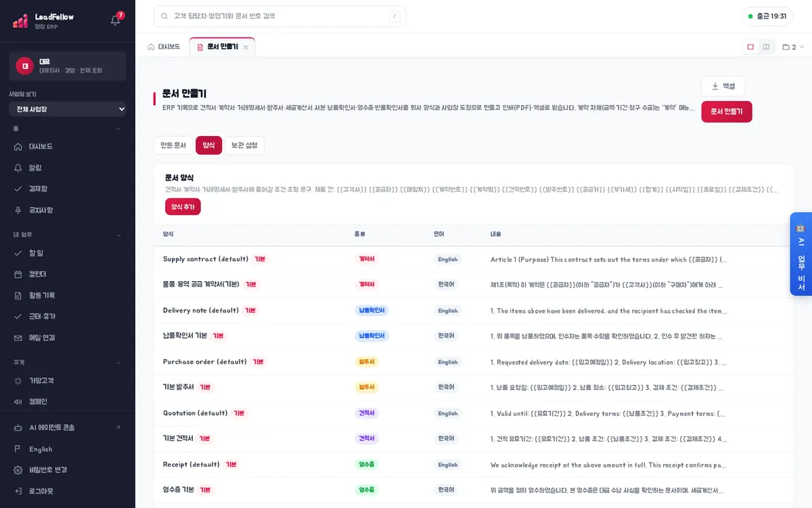Open the Receipt (default) row
This screenshot has width=812, height=508.
click(x=473, y=465)
